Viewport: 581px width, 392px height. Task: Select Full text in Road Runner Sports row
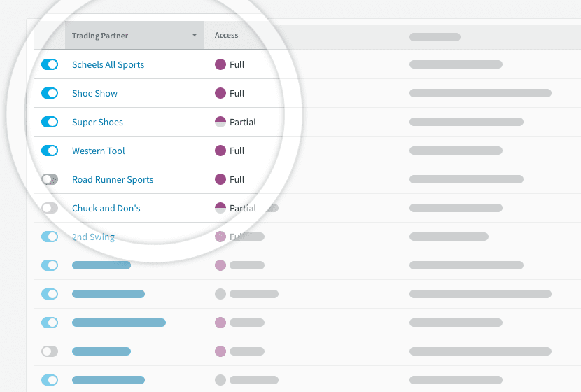tap(237, 180)
